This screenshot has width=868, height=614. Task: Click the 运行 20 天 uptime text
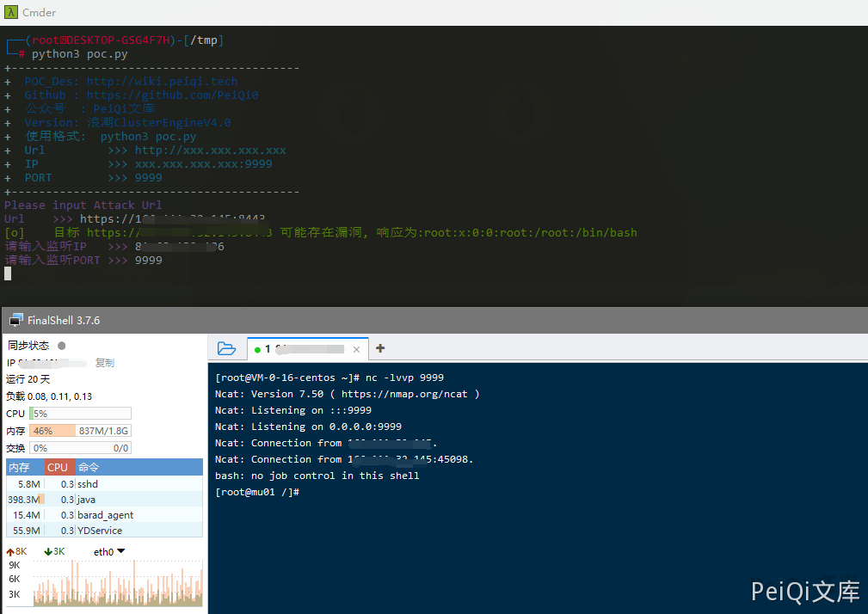28,379
